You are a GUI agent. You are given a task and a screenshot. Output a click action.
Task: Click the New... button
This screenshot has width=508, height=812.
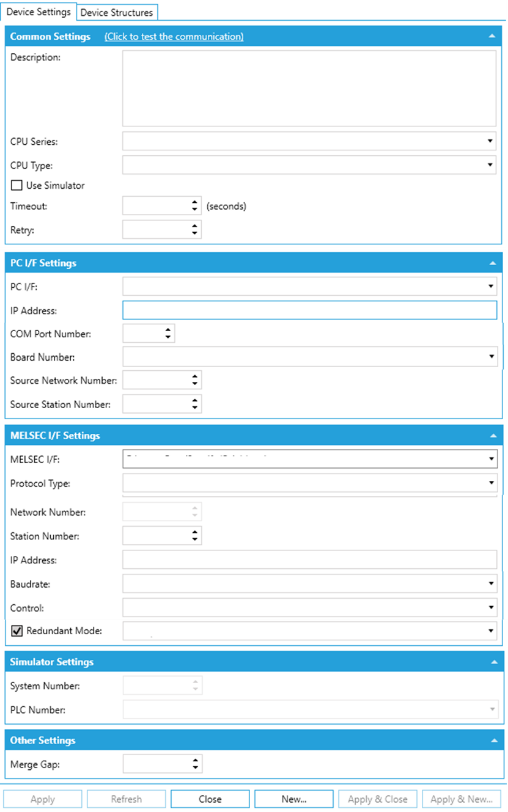tap(294, 799)
